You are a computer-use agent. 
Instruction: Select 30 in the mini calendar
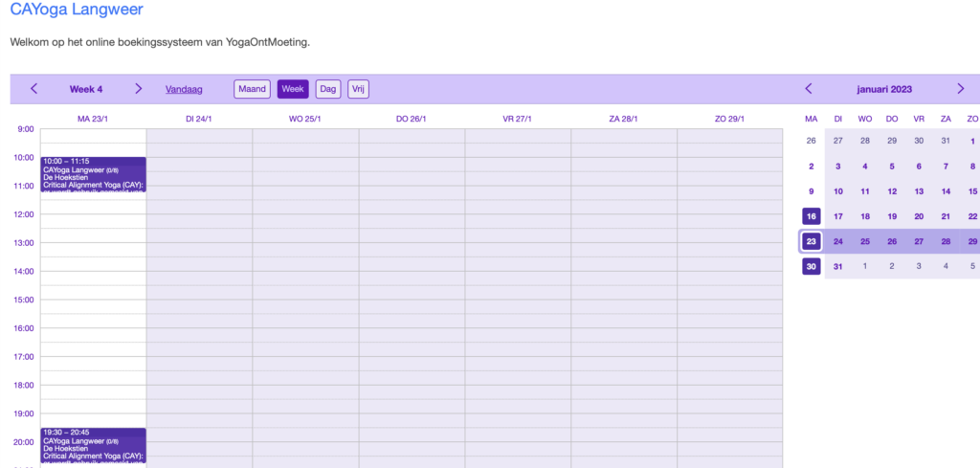[x=812, y=266]
